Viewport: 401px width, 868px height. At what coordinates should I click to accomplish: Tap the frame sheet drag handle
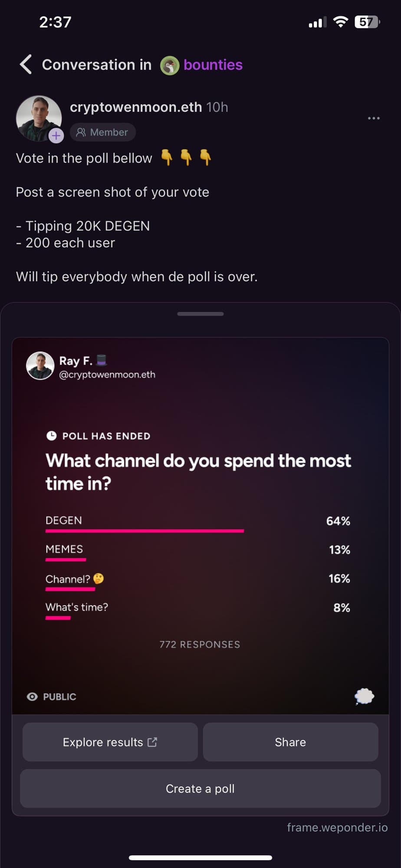click(x=200, y=314)
